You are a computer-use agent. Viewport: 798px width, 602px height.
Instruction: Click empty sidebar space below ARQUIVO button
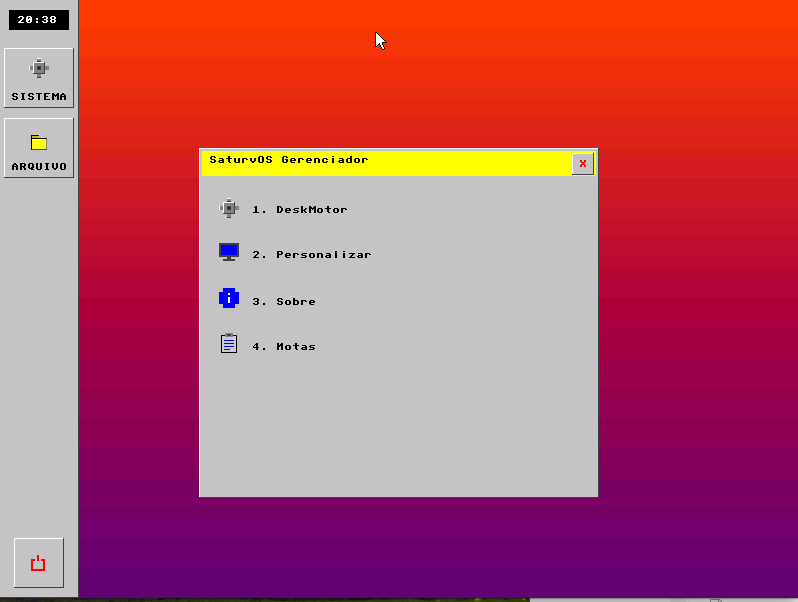pyautogui.click(x=39, y=350)
